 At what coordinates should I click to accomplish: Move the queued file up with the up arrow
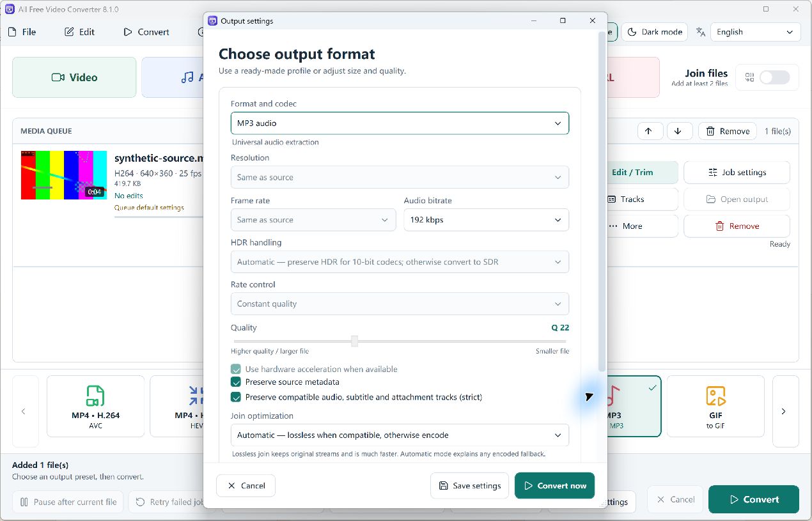(649, 131)
